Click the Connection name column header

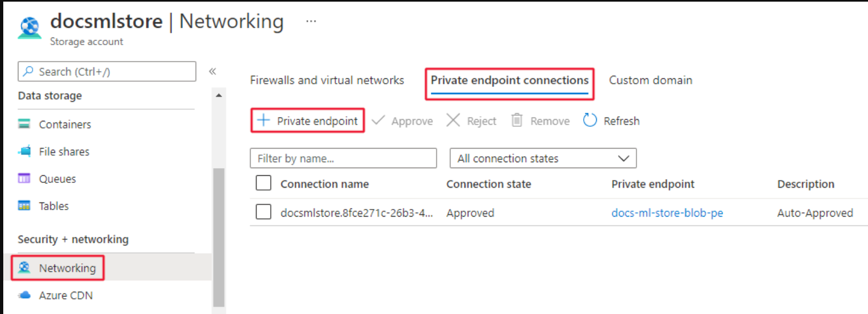point(325,184)
